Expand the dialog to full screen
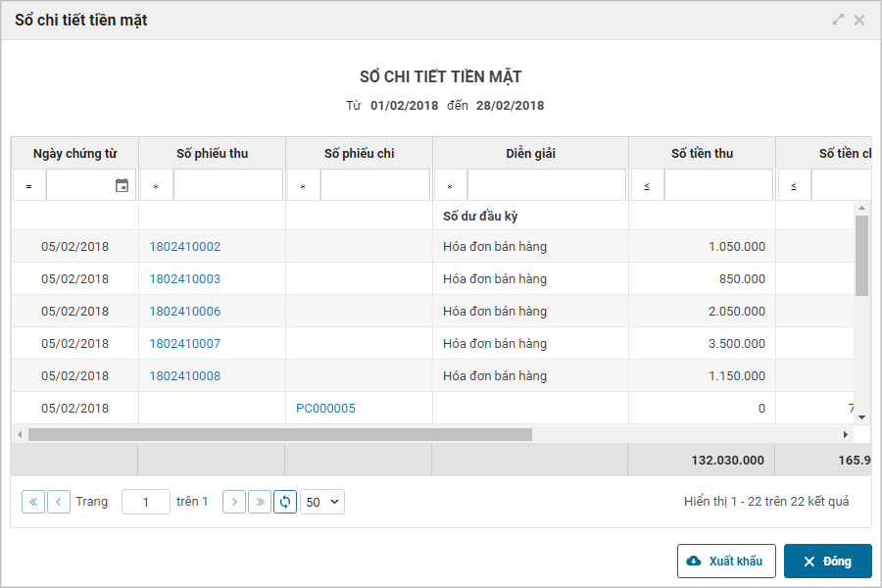 tap(838, 20)
